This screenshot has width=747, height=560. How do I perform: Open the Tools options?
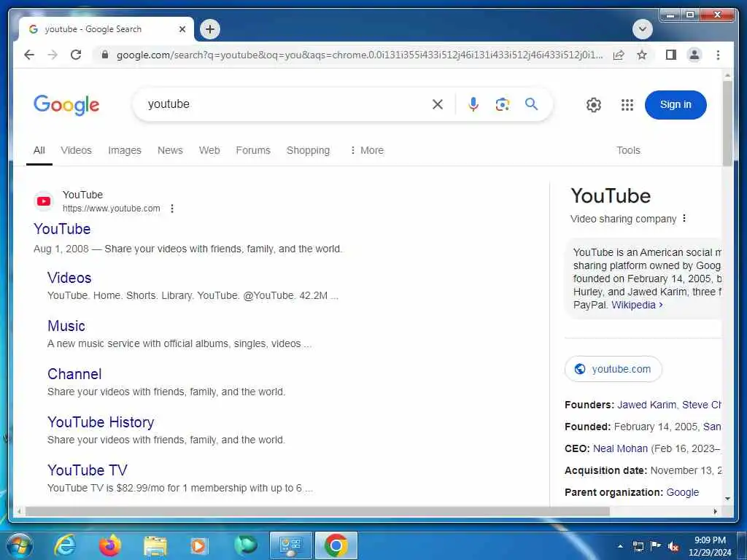(x=628, y=150)
